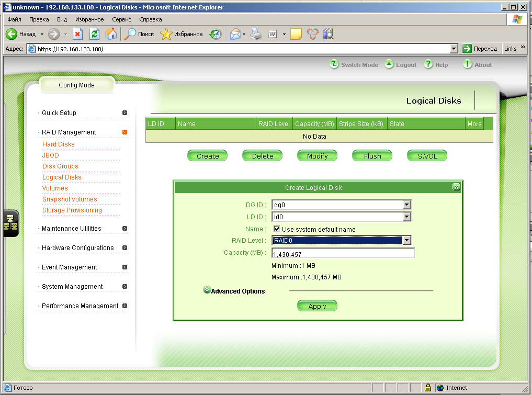Open the Hard Disks page link
Viewport: 532px width, 395px height.
59,144
